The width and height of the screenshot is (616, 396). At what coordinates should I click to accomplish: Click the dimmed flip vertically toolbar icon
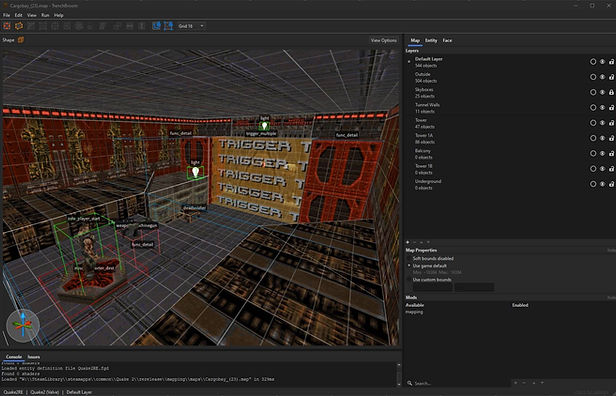142,26
